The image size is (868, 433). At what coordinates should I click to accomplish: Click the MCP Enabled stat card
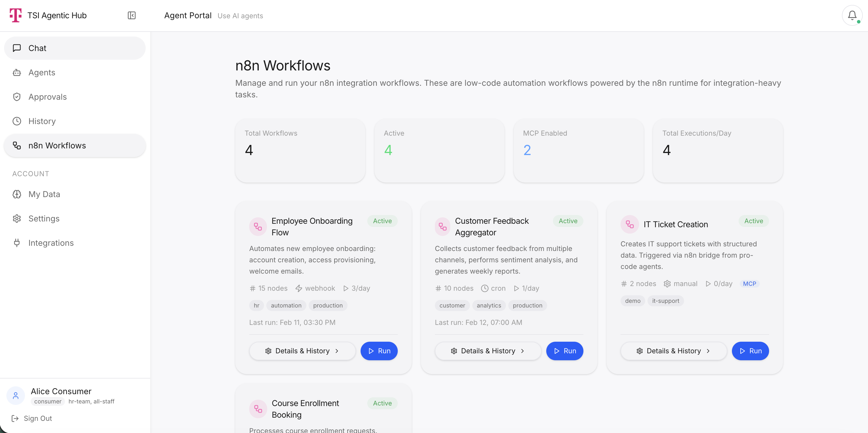578,150
